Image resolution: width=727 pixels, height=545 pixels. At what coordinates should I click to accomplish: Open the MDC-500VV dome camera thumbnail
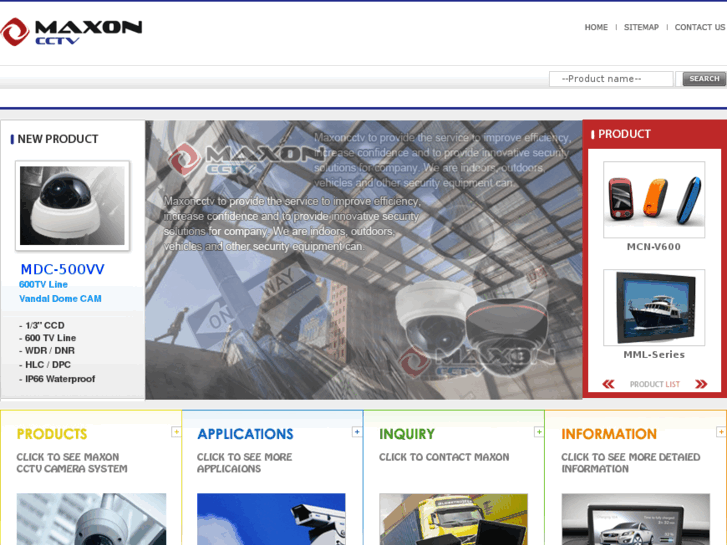72,205
